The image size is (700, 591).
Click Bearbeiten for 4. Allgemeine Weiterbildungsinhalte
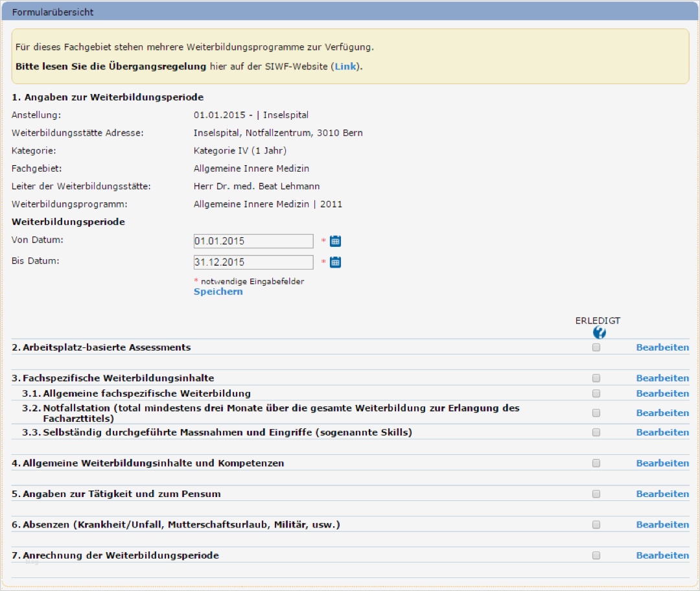pyautogui.click(x=662, y=463)
